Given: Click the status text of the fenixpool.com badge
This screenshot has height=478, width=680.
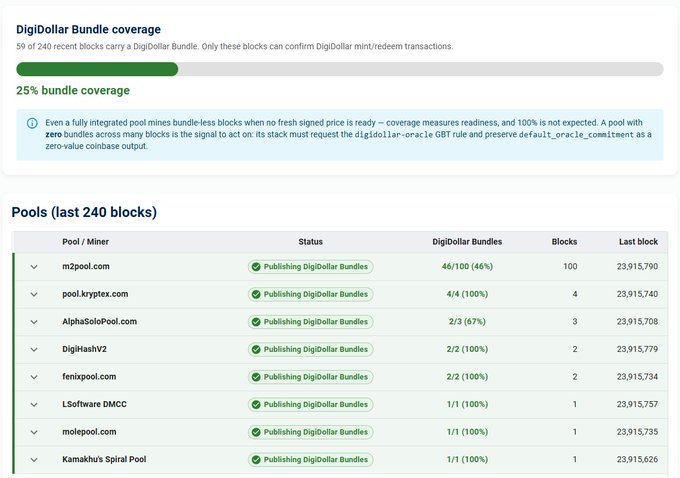Looking at the screenshot, I should (x=316, y=377).
